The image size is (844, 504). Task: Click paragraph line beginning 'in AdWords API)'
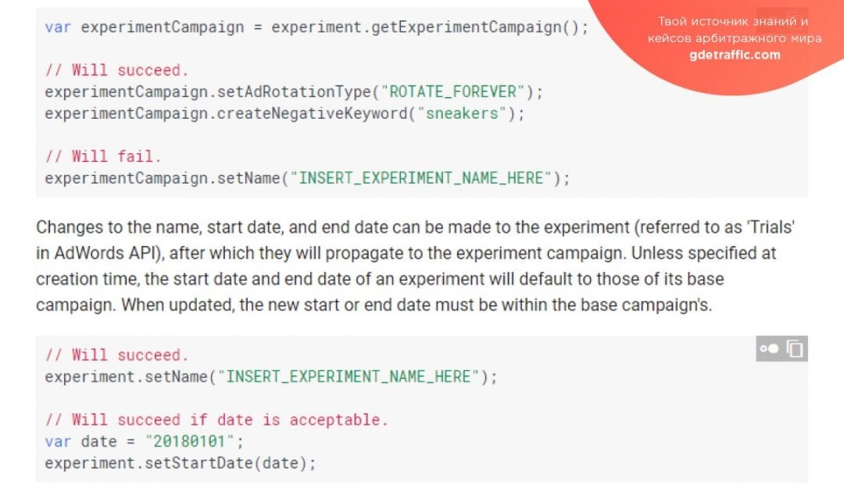406,253
